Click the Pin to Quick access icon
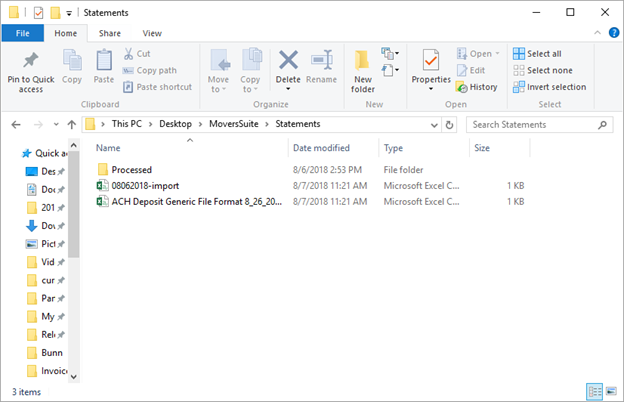624x402 pixels. tap(31, 64)
